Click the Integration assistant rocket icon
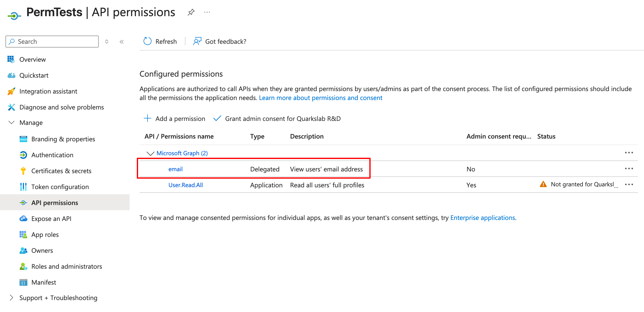The image size is (644, 312). [x=11, y=91]
